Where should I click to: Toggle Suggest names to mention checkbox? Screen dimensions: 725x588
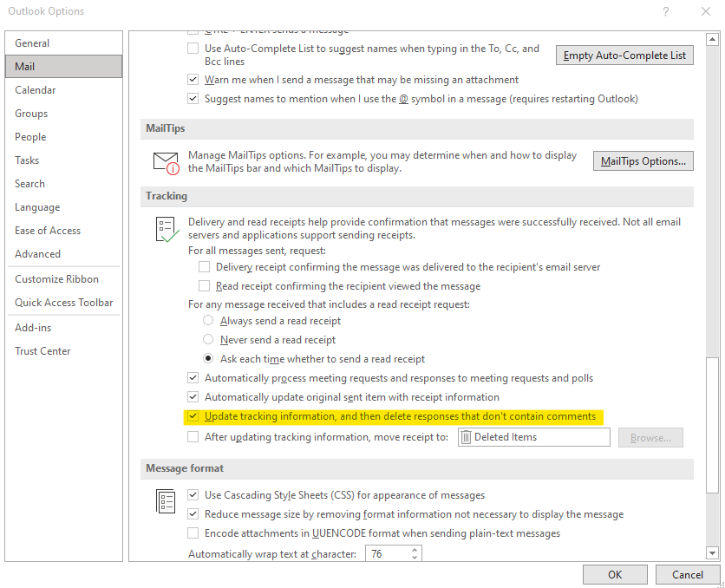(193, 99)
